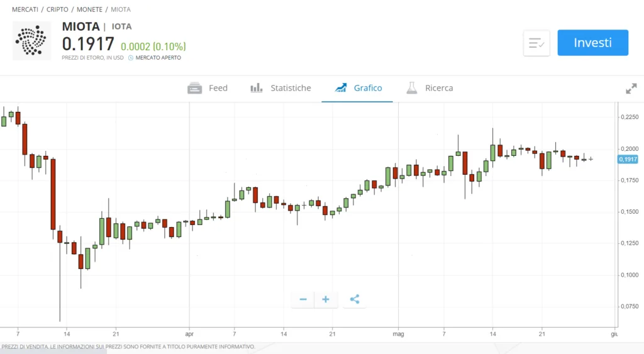The width and height of the screenshot is (644, 354).
Task: Click the Grafico trend arrow icon
Action: (x=341, y=88)
